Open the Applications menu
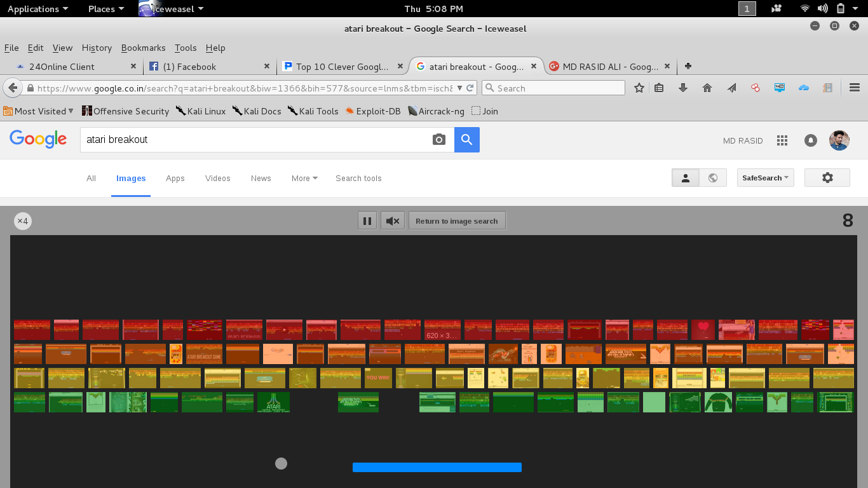This screenshot has width=868, height=488. coord(38,8)
